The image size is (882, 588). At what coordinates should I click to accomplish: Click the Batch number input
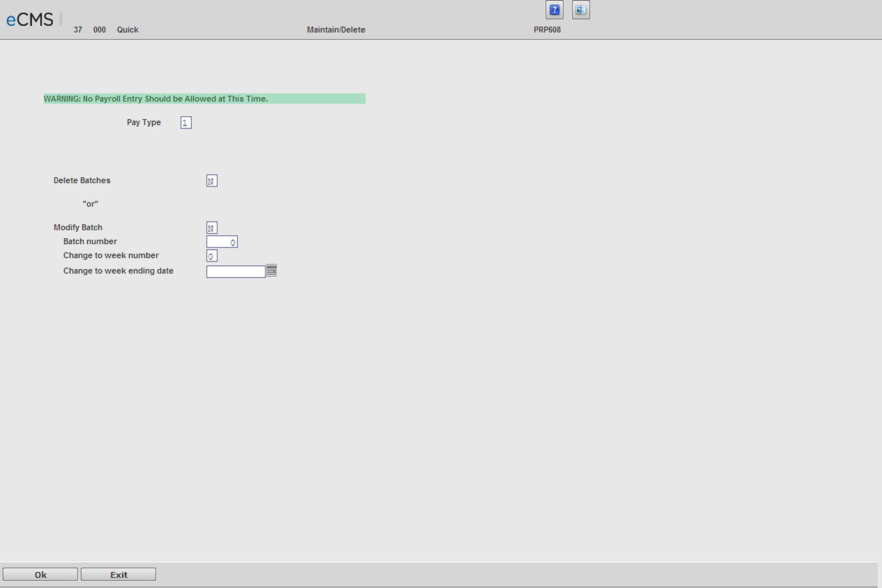click(x=222, y=242)
